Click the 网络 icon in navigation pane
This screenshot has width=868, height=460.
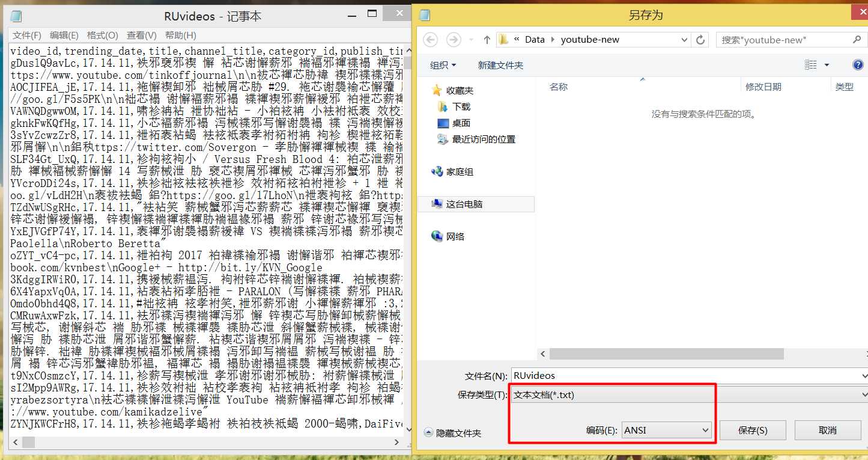click(x=437, y=236)
